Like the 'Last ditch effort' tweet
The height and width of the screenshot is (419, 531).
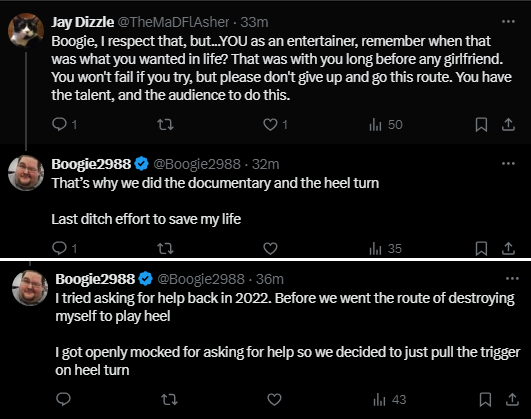click(x=270, y=248)
